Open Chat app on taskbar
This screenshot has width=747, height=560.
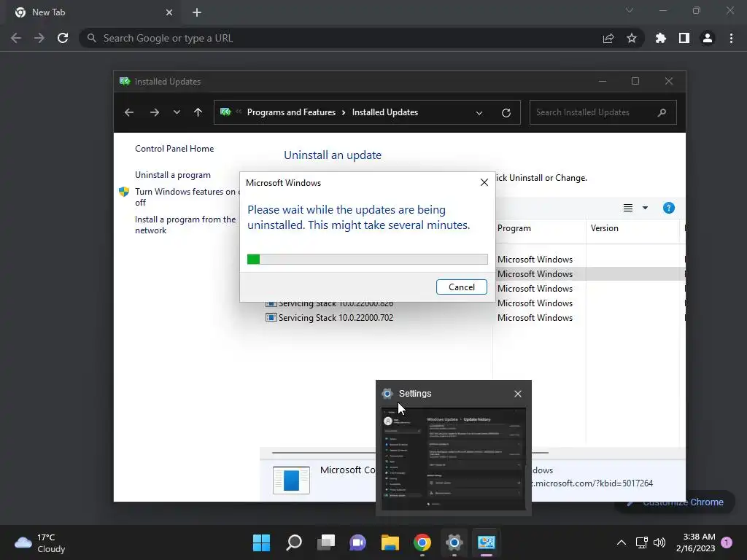(x=357, y=542)
